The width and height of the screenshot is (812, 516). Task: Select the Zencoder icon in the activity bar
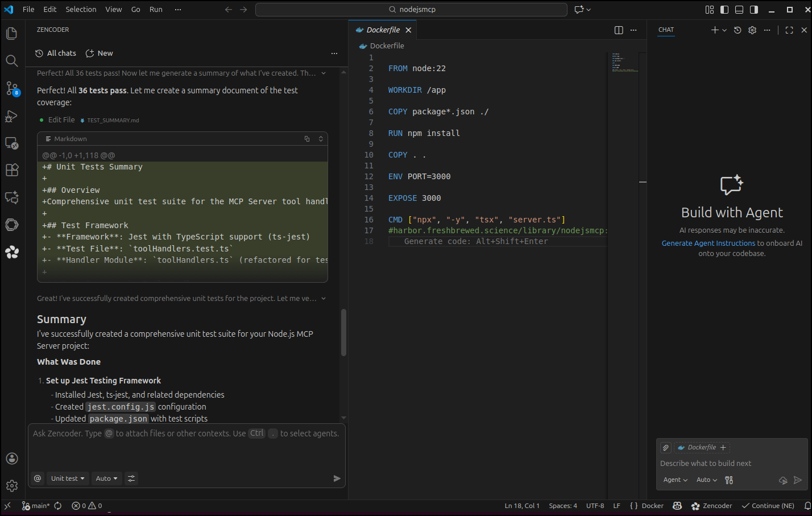pyautogui.click(x=11, y=252)
